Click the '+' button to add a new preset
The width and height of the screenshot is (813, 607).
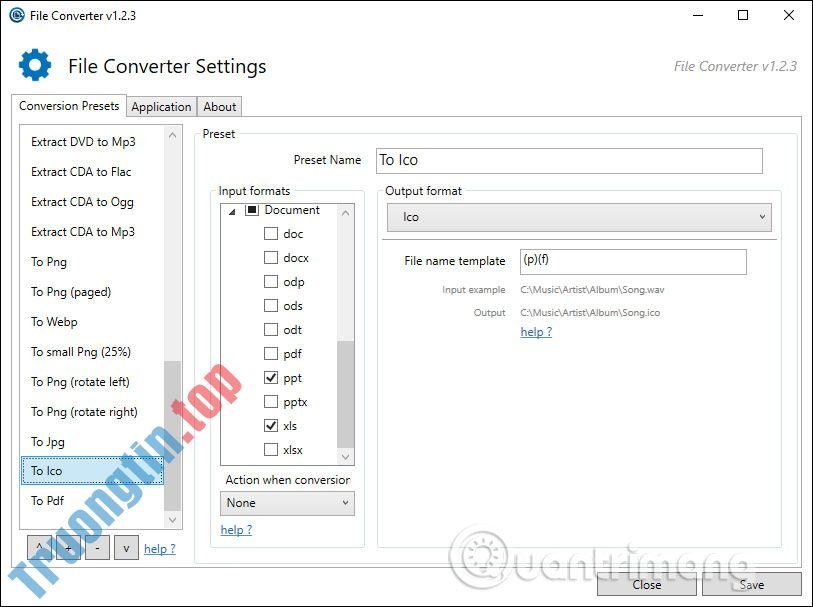(x=66, y=548)
